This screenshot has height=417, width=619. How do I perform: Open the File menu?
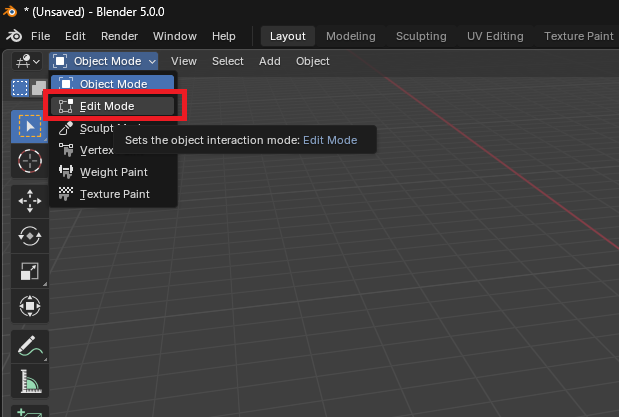tap(41, 36)
